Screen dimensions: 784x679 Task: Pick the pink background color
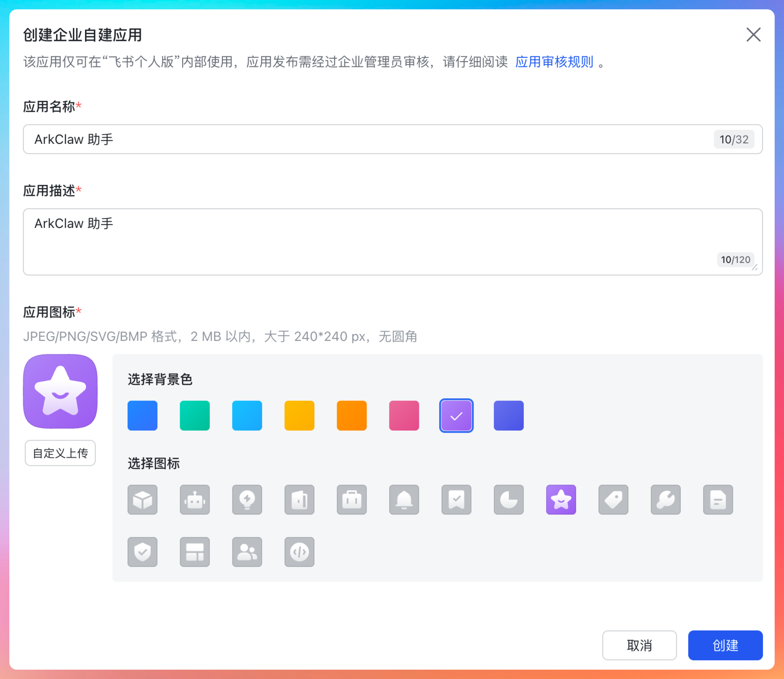click(x=404, y=415)
